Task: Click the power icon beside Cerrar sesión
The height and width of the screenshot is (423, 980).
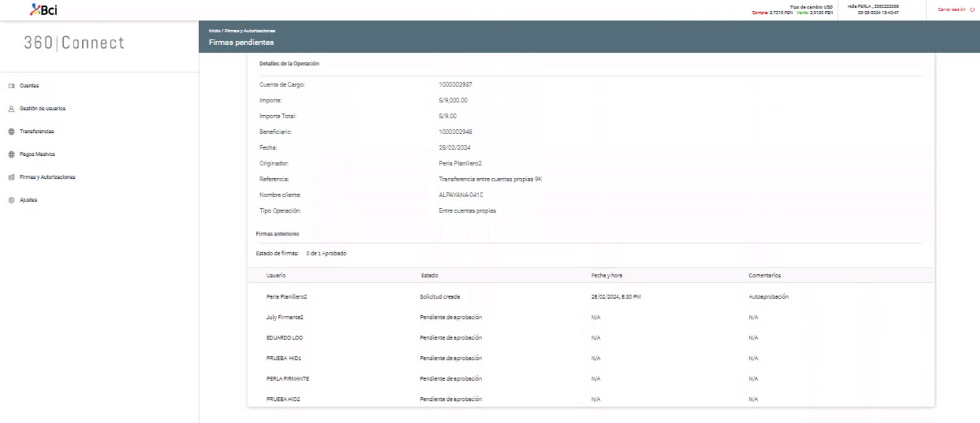Action: coord(972,10)
